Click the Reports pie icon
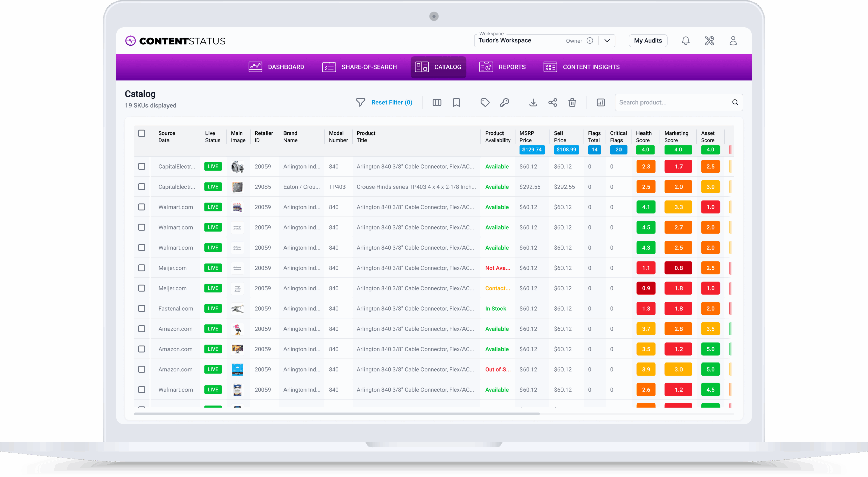This screenshot has width=868, height=477. (x=486, y=67)
